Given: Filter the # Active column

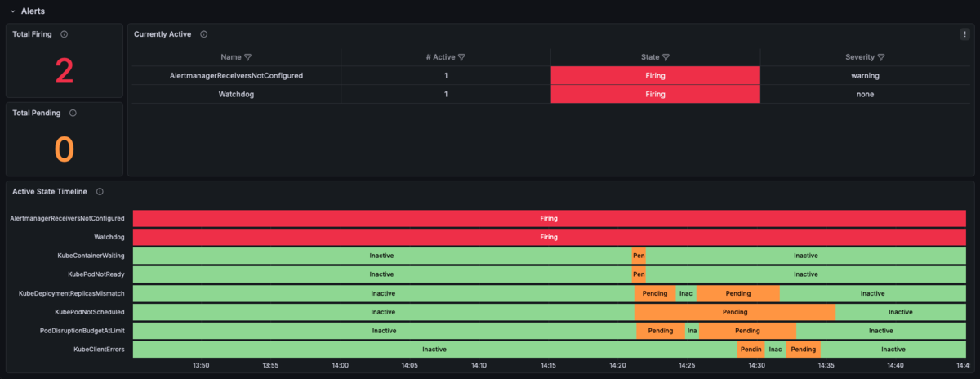Looking at the screenshot, I should (461, 57).
